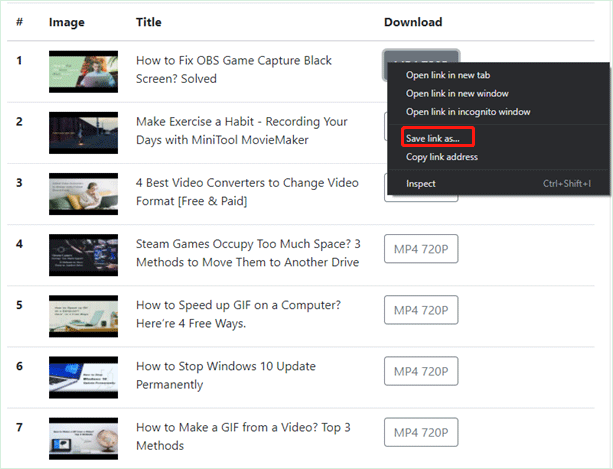Click row number 1 of OBS video row

[x=19, y=61]
